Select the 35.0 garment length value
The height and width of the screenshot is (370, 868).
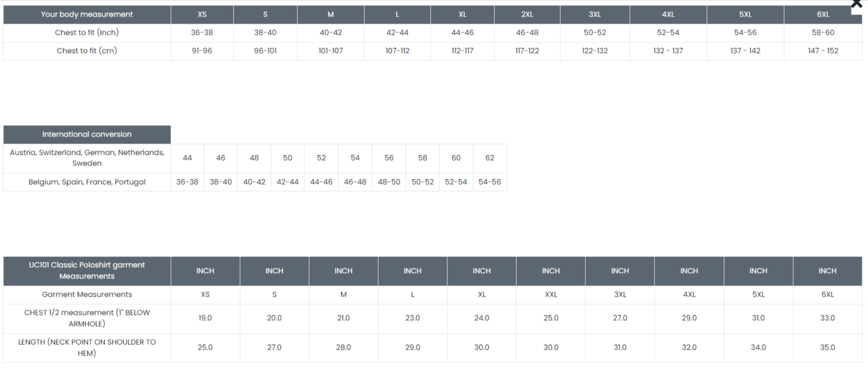[x=827, y=348]
